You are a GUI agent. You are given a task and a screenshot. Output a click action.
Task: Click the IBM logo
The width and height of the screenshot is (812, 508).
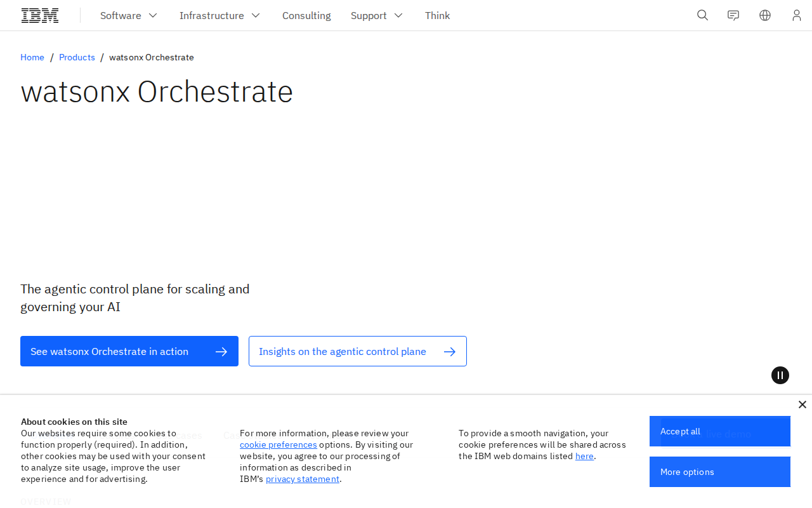tap(40, 15)
